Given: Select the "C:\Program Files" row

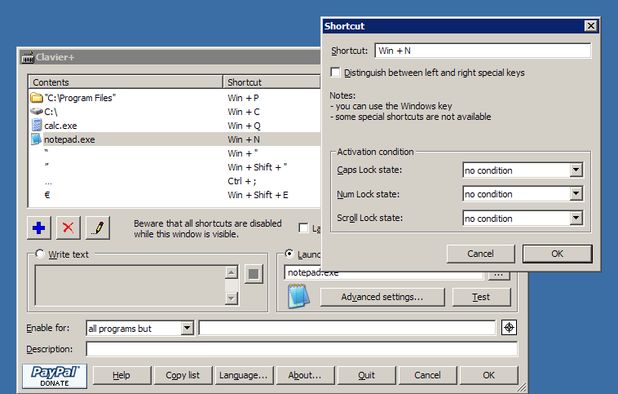Looking at the screenshot, I should 175,98.
